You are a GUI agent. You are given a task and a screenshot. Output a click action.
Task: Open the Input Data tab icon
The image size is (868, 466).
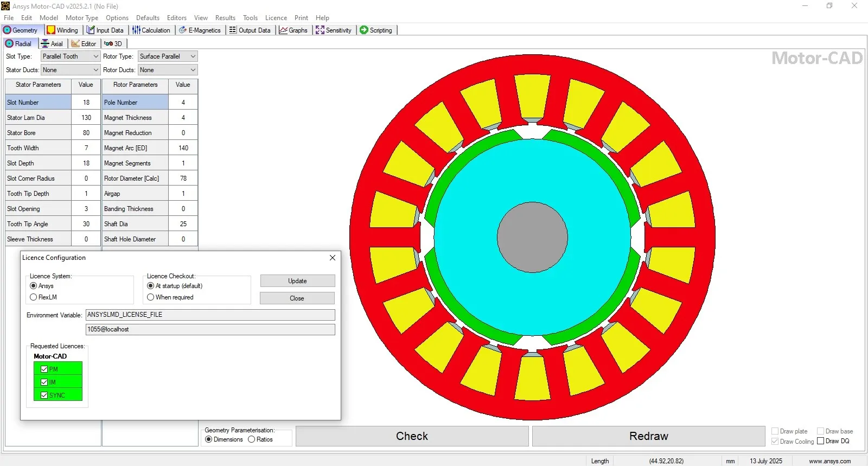[x=91, y=30]
